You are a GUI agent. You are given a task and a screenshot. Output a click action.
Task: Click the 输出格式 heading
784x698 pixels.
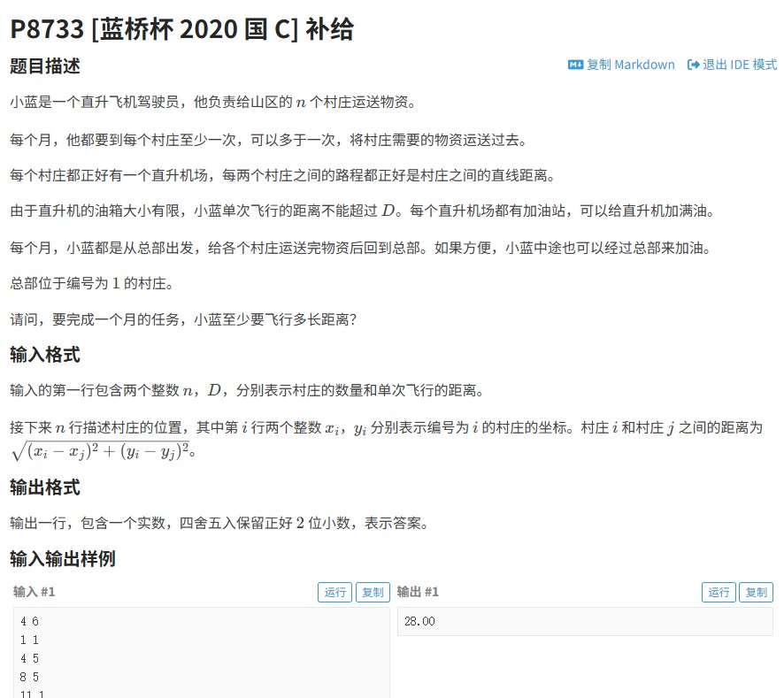[x=45, y=487]
